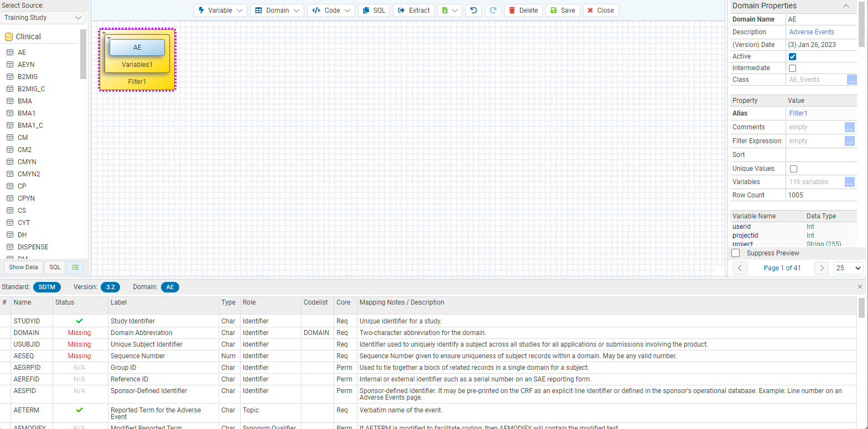Open the Excel export dropdown
Viewport: 868px width, 429px height.
tap(450, 11)
